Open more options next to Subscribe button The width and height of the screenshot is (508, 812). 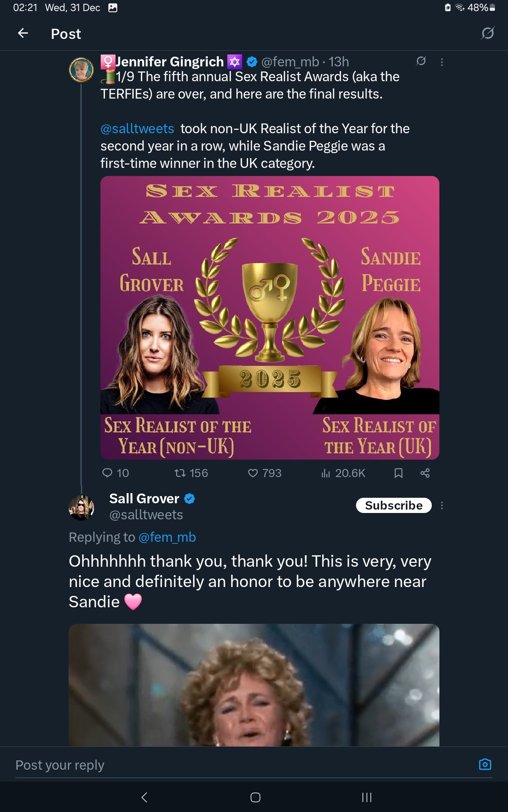click(x=442, y=505)
